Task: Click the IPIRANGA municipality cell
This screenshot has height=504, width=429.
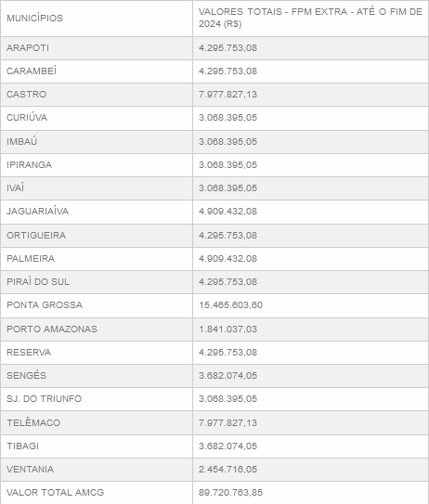Action: pyautogui.click(x=97, y=165)
